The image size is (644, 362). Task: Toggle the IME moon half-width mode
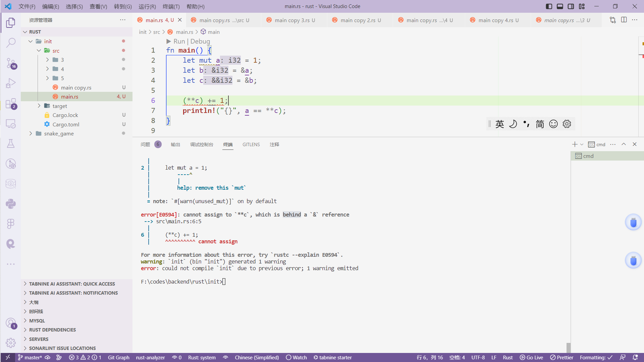tap(513, 124)
